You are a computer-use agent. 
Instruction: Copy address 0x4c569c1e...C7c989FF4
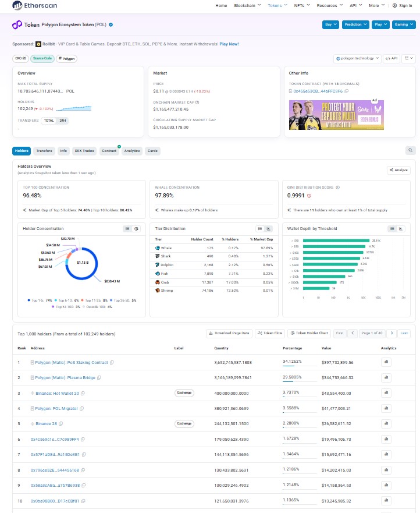[83, 440]
